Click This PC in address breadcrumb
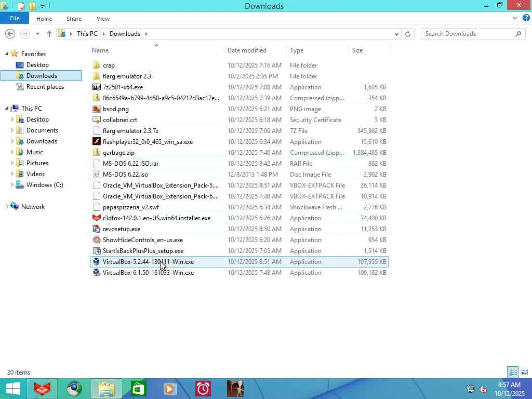The width and height of the screenshot is (532, 399). pos(87,34)
